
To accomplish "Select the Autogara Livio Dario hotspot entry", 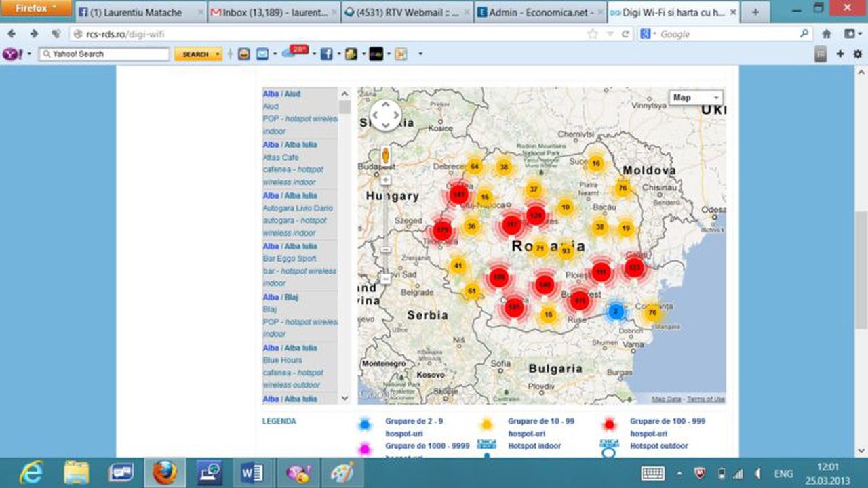I will tap(298, 208).
